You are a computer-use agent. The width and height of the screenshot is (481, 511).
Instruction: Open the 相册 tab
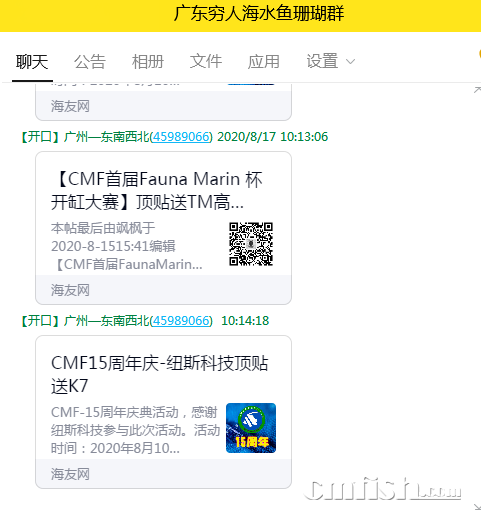pos(148,62)
